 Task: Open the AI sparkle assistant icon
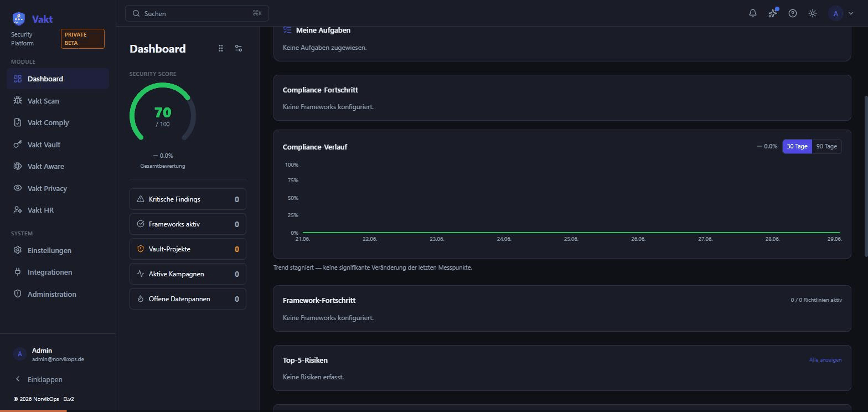(773, 13)
